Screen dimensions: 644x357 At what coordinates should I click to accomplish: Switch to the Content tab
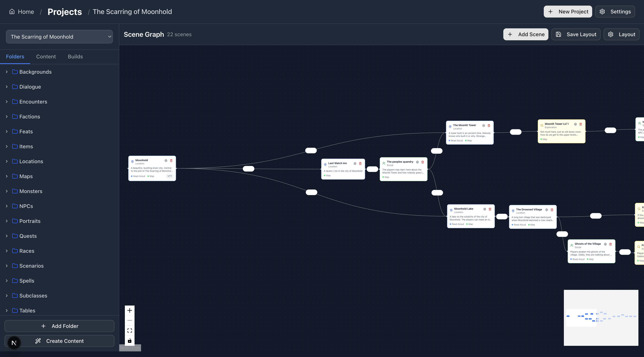(46, 57)
